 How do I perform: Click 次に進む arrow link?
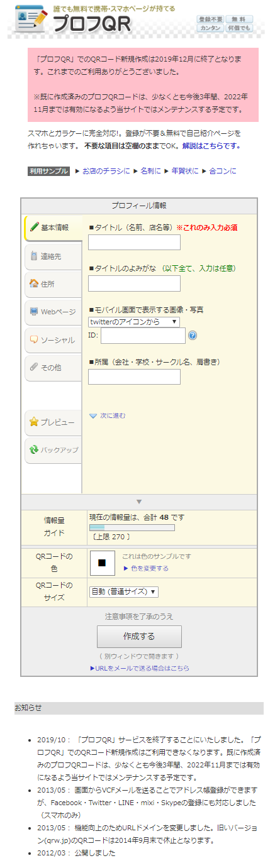108,415
